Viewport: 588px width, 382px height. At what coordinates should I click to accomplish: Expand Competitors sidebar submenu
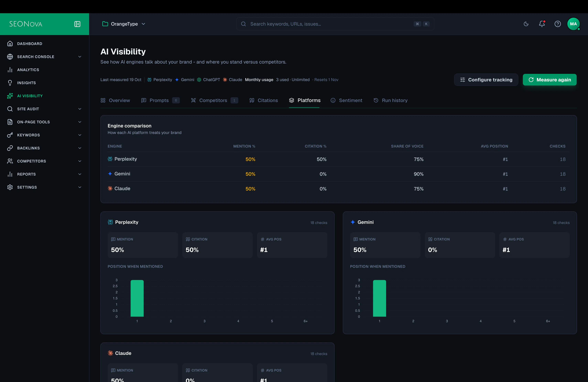(80, 161)
